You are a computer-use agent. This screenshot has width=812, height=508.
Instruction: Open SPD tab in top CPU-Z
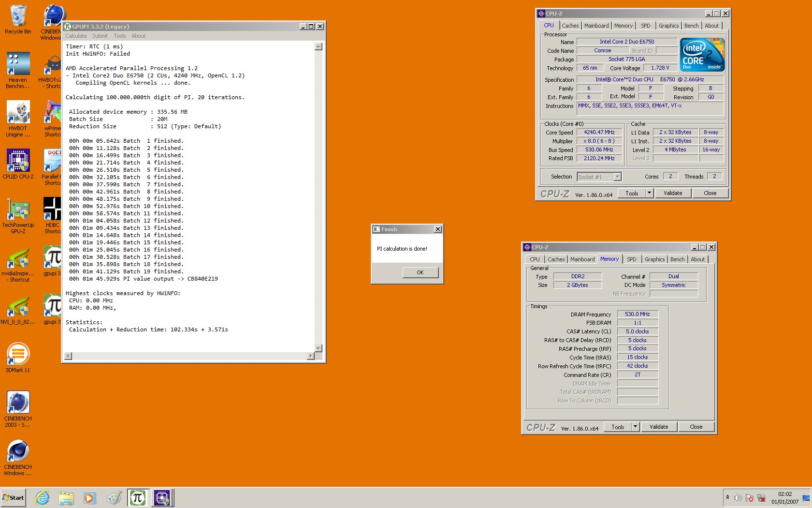645,26
